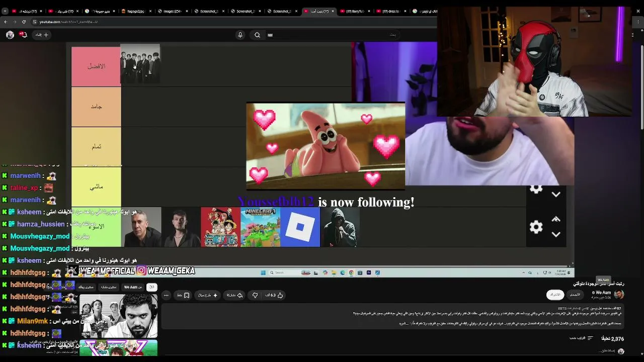Pick the gray-haired man tier item
This screenshot has height=362, width=644.
141,227
